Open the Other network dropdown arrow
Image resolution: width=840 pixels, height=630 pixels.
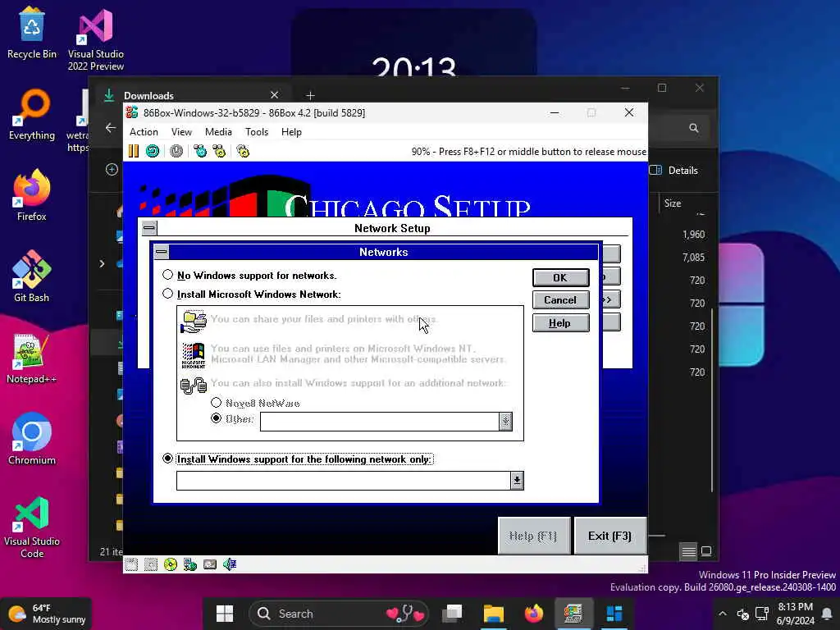coord(505,422)
